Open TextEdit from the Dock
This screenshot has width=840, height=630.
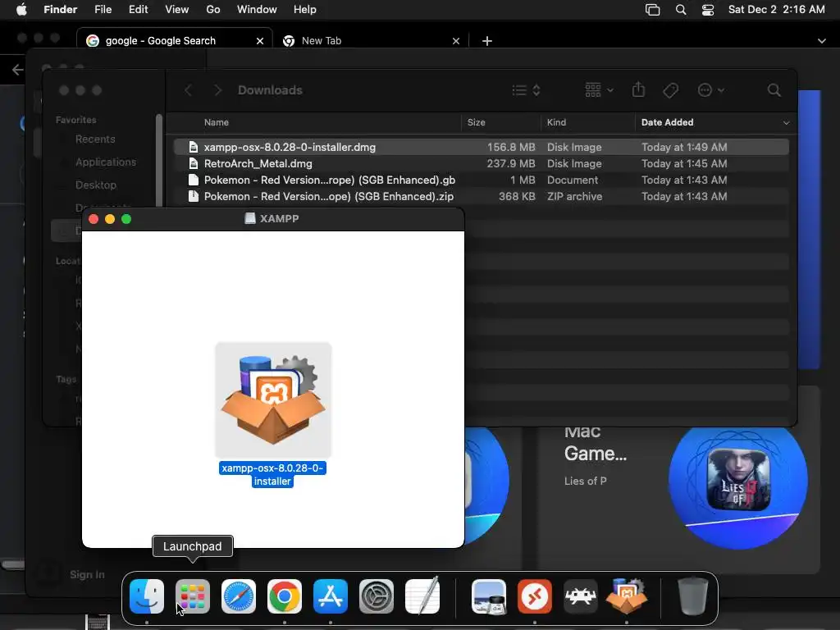click(422, 596)
